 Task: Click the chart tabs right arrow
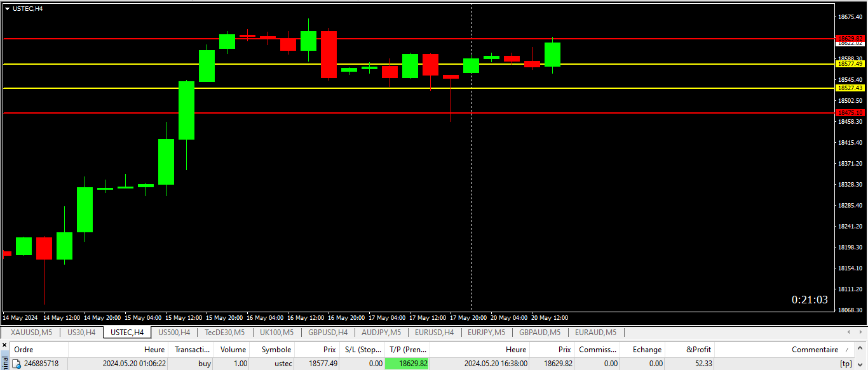[859, 332]
